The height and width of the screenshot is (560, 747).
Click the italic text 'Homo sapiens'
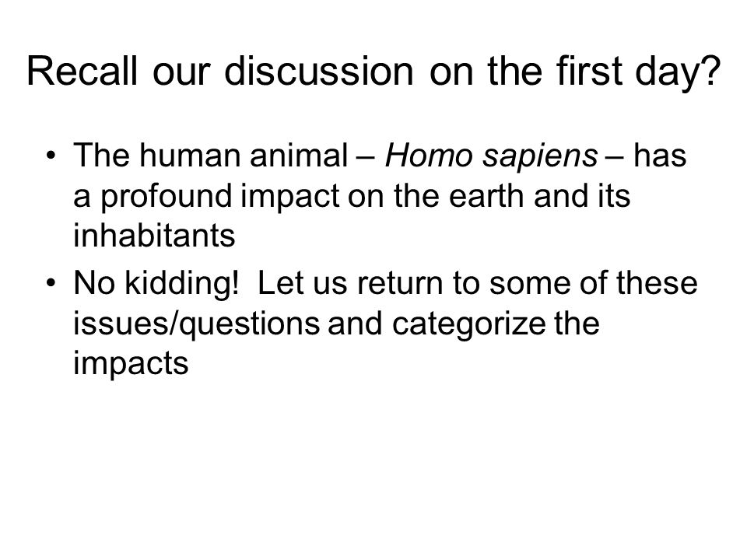(x=491, y=156)
